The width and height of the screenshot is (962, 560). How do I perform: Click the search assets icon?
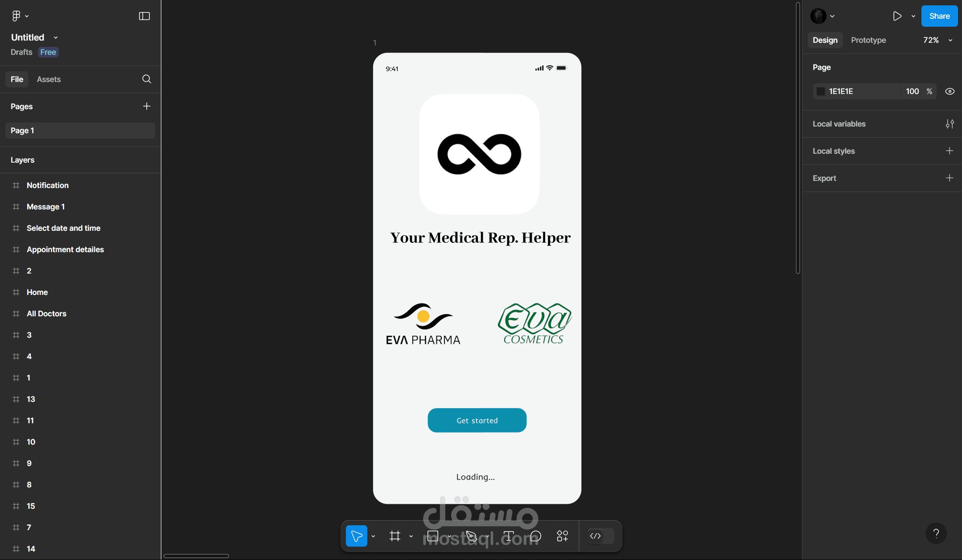(147, 79)
